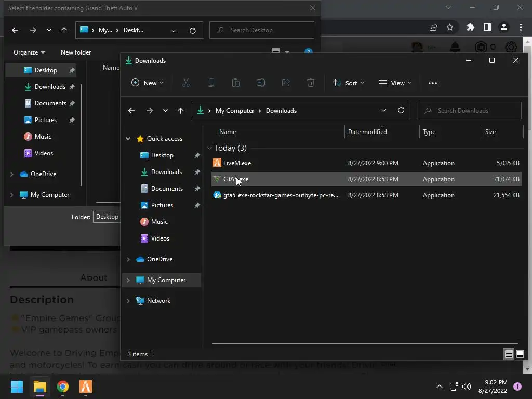
Task: Click the Rename icon in Downloads toolbar
Action: coord(261,83)
